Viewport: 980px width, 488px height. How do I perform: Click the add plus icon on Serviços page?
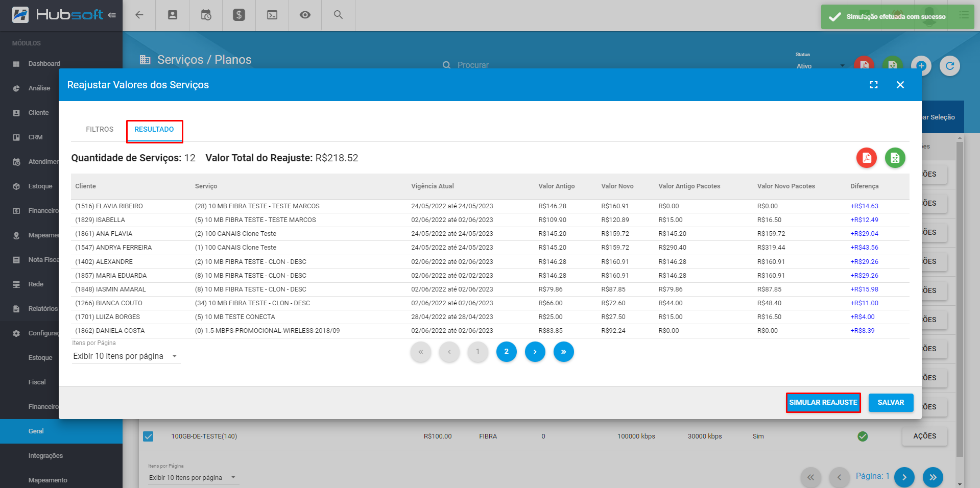click(x=921, y=65)
